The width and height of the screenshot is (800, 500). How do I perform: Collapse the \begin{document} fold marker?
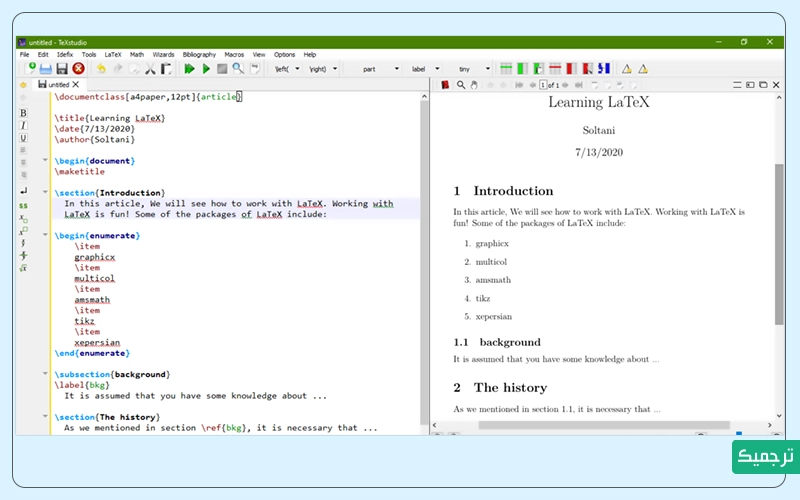(x=45, y=160)
